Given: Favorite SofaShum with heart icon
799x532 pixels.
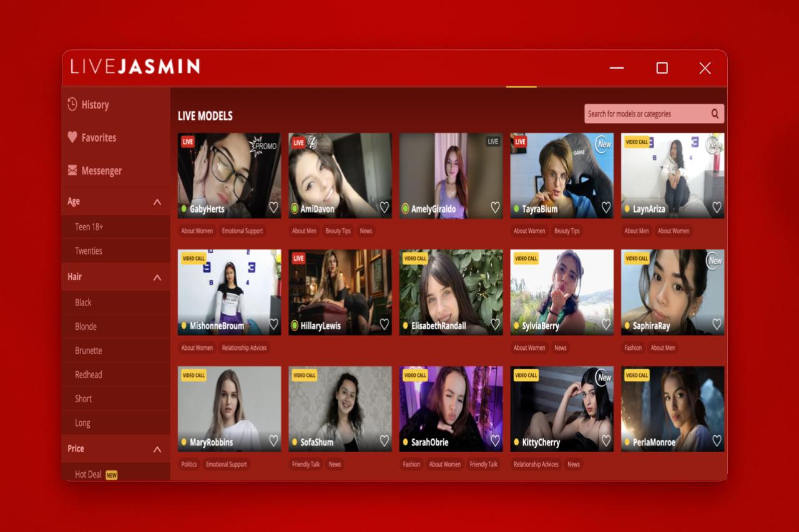Looking at the screenshot, I should [385, 441].
